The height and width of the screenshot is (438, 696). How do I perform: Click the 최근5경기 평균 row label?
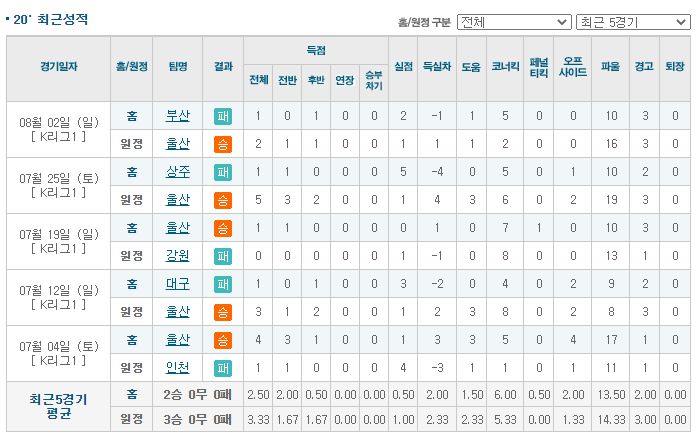click(x=59, y=406)
